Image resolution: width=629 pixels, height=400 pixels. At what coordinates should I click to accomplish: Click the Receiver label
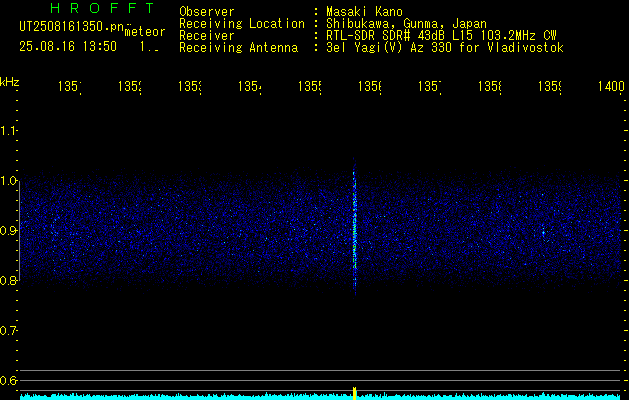(x=207, y=36)
